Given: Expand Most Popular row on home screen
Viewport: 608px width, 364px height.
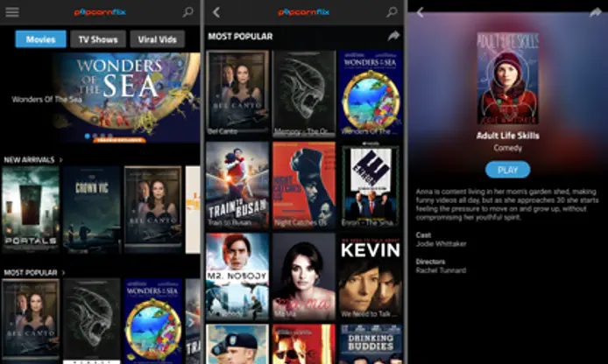Looking at the screenshot, I should (61, 272).
